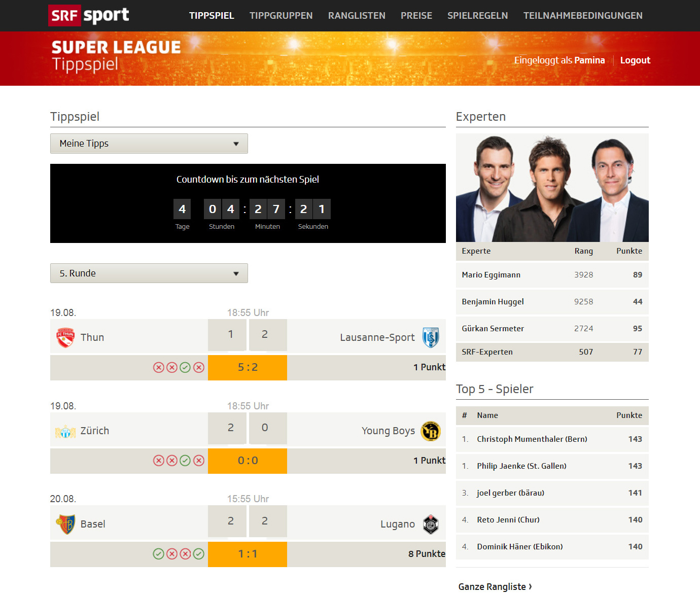Open RANGLISTEN in the top menu
700x595 pixels.
tap(357, 16)
